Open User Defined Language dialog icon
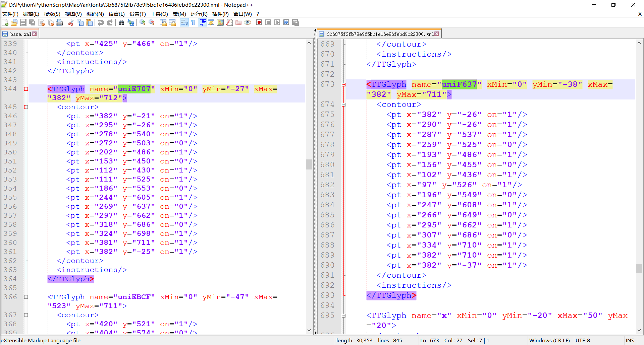 pos(211,23)
